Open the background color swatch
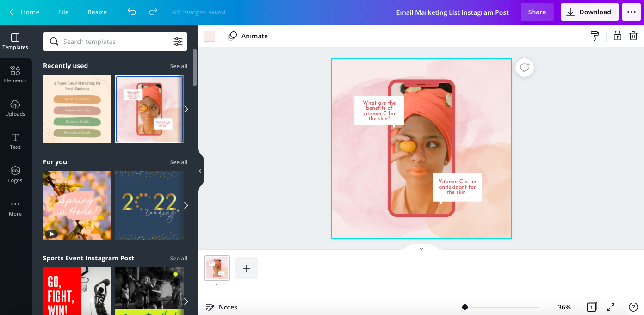The height and width of the screenshot is (315, 644). click(210, 36)
